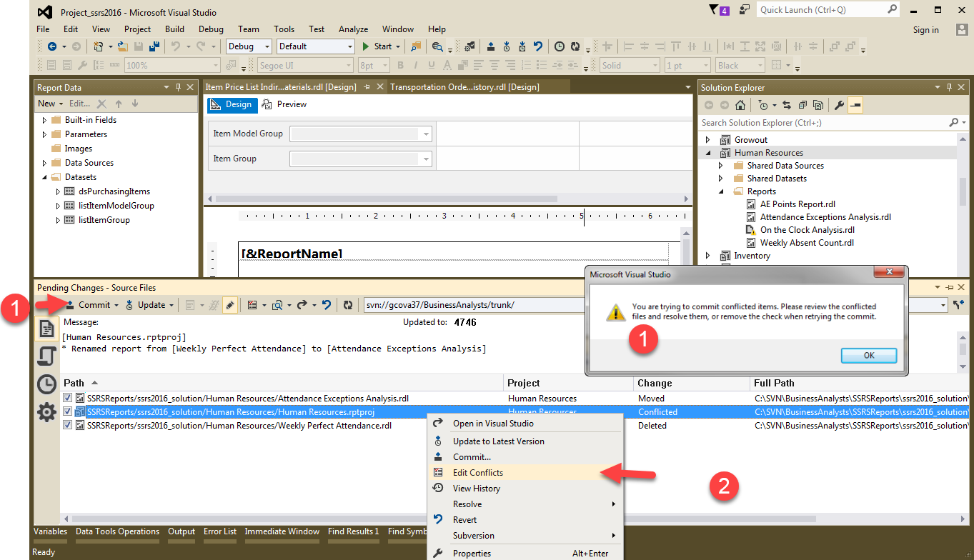974x560 pixels.
Task: Uncheck the Human Resources.rptproj conflicted file checkbox
Action: coord(68,412)
